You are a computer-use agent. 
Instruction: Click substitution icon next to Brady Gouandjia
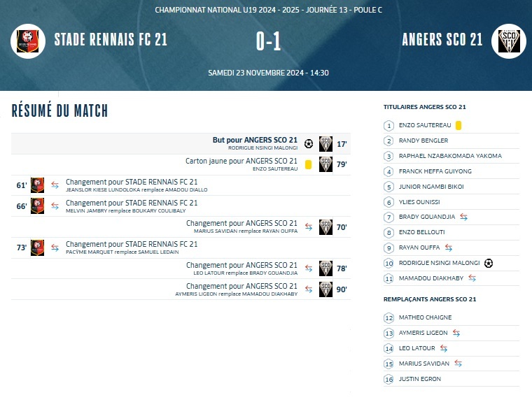point(464,217)
